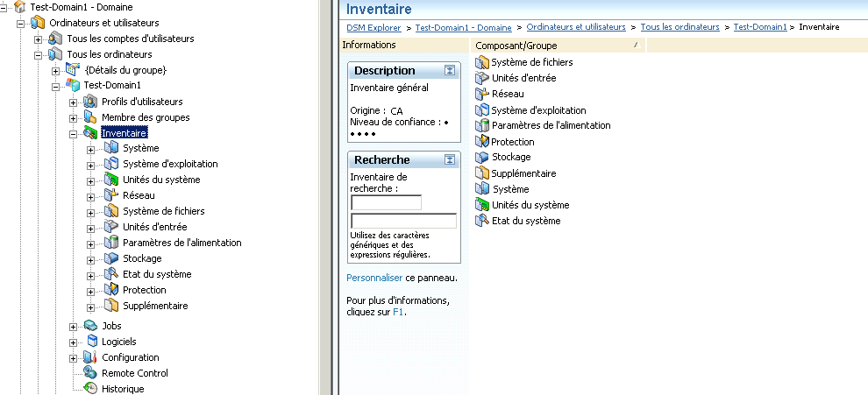Click Unités d'entrée icon in component list
Viewport: 868px width, 395px height.
click(x=482, y=78)
